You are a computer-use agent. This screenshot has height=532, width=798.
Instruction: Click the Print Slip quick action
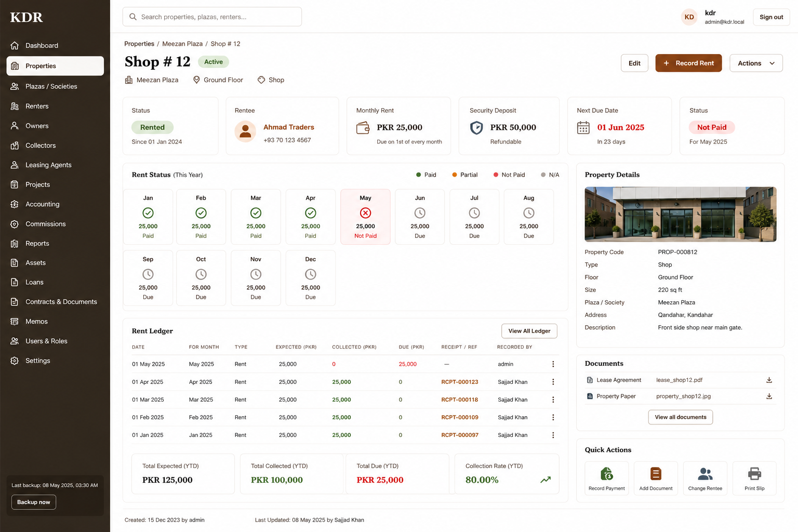click(754, 478)
